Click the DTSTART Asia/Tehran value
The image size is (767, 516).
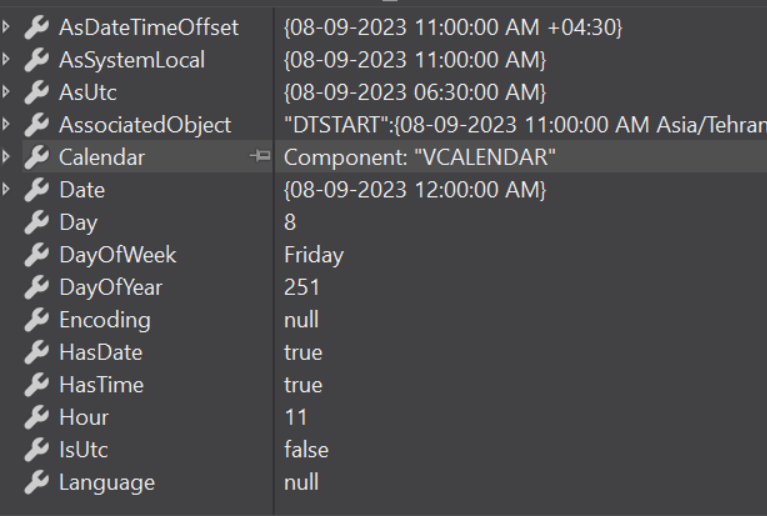524,125
